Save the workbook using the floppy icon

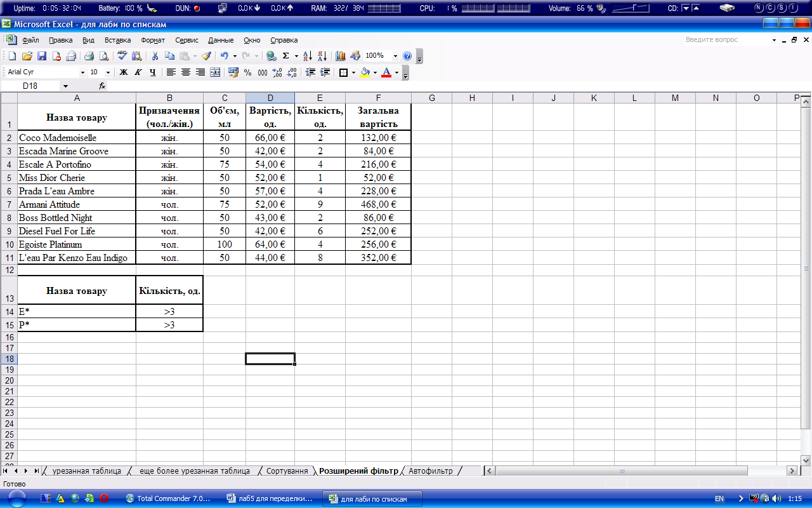41,56
